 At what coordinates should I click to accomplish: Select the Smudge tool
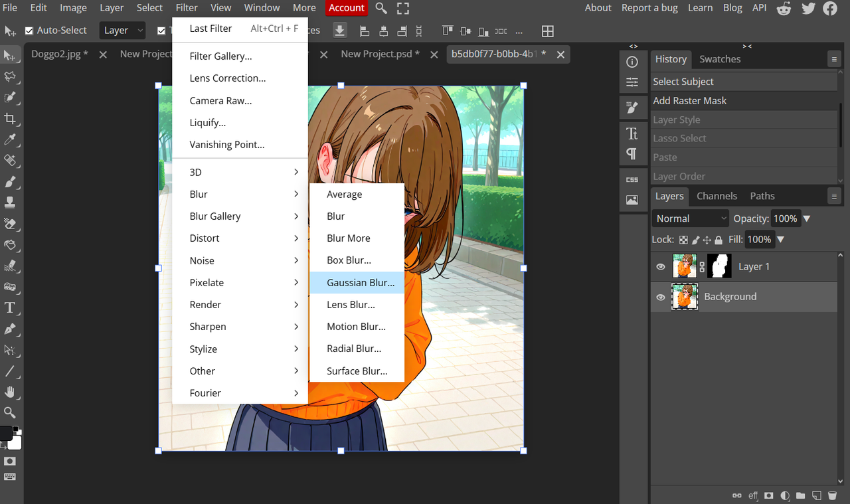point(10,266)
